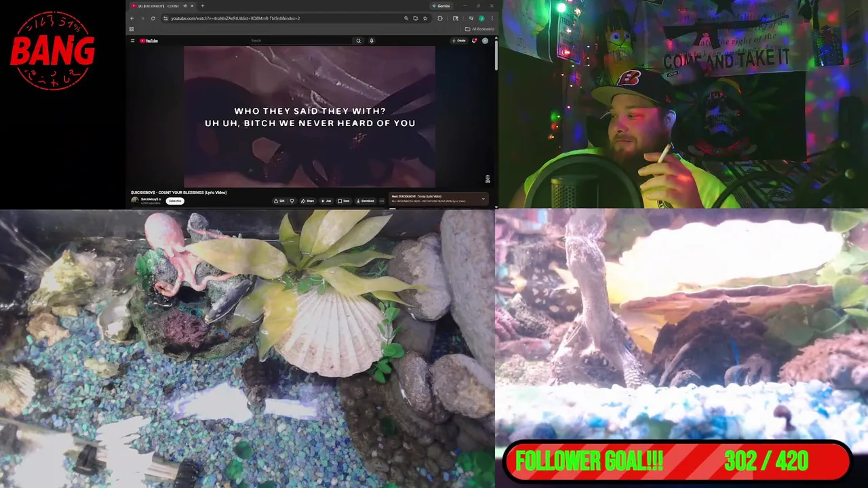Image resolution: width=868 pixels, height=488 pixels.
Task: Click the install app icon in address bar
Action: (x=415, y=18)
